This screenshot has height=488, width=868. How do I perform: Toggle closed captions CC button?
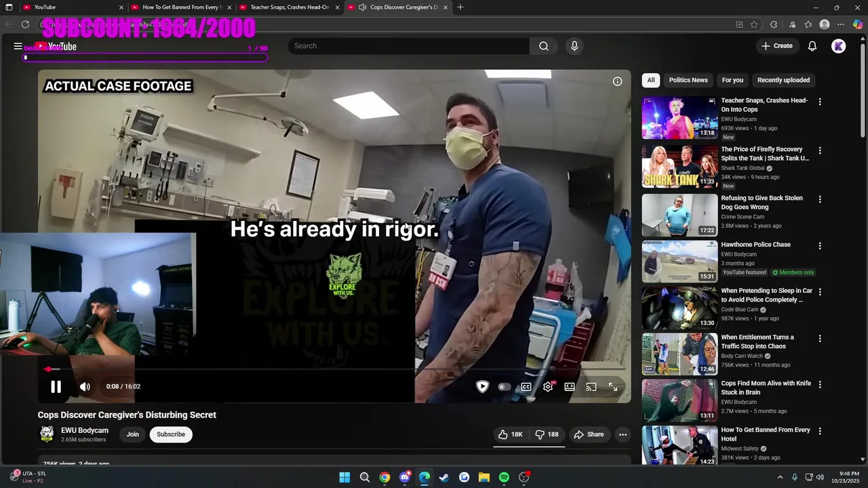pos(526,387)
